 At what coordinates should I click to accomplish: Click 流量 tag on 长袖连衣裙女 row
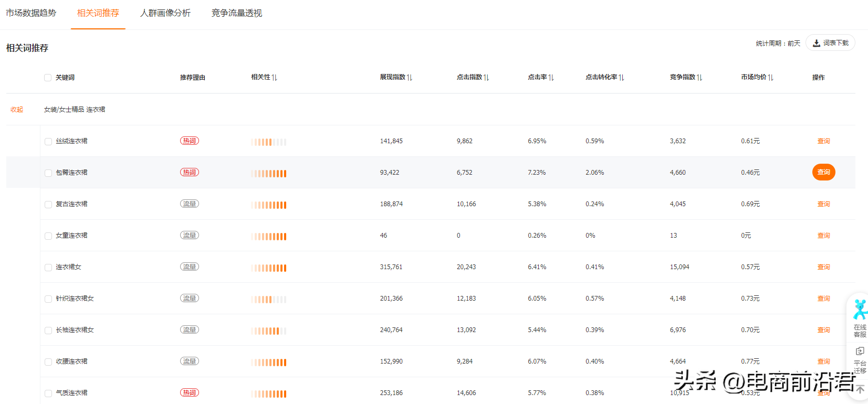coord(190,329)
